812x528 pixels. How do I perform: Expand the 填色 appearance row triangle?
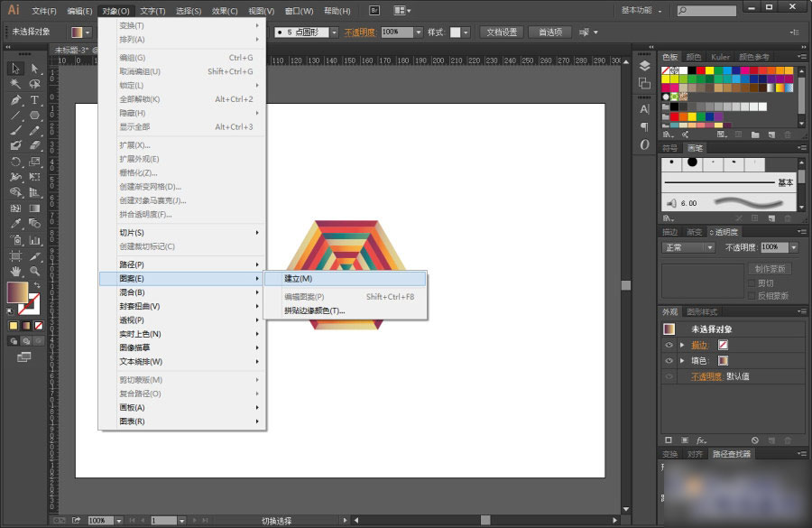[682, 361]
